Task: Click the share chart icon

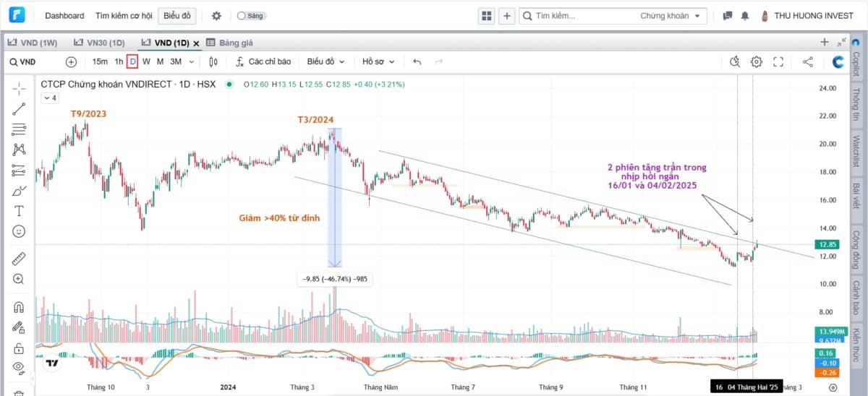Action: (x=808, y=62)
